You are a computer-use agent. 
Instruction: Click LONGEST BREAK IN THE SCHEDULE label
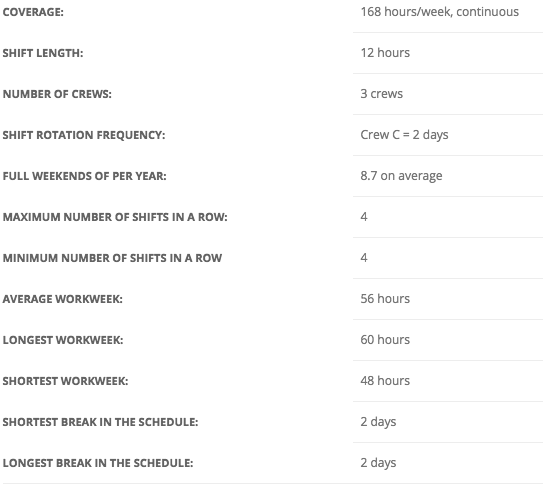click(98, 463)
